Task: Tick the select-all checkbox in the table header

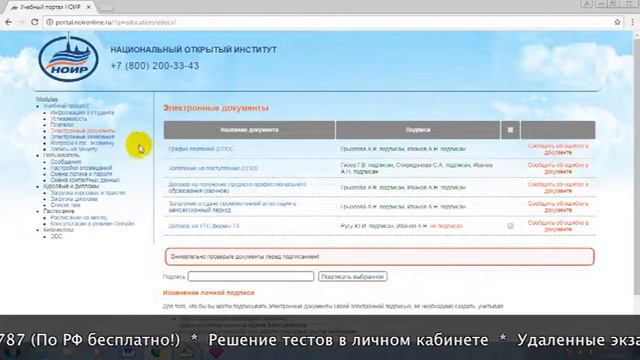Action: 510,130
